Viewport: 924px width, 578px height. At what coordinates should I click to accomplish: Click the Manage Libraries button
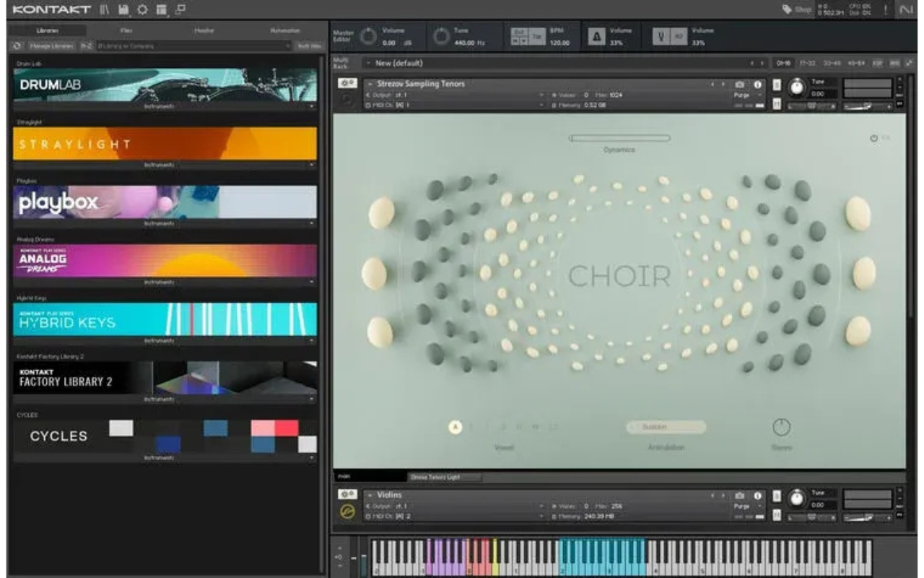coord(51,46)
